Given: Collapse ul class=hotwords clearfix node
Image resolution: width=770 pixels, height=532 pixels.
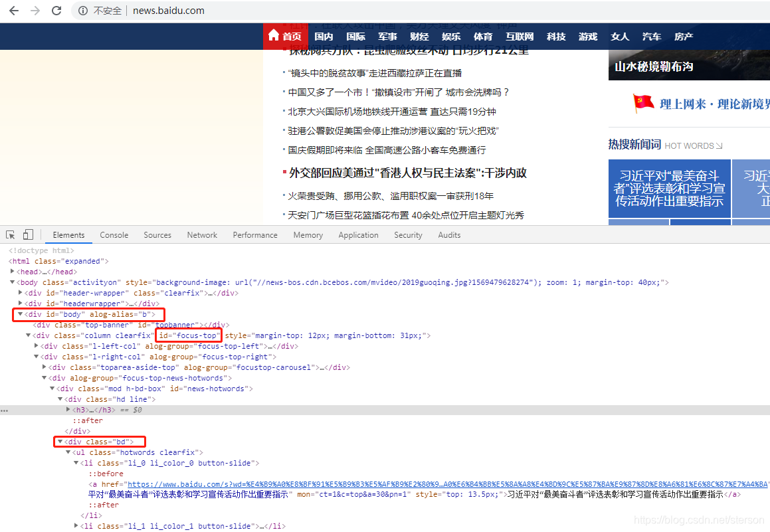Looking at the screenshot, I should click(68, 452).
